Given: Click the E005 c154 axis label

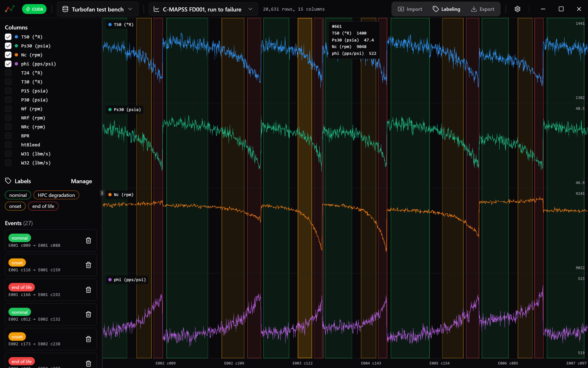Looking at the screenshot, I should pyautogui.click(x=440, y=363).
